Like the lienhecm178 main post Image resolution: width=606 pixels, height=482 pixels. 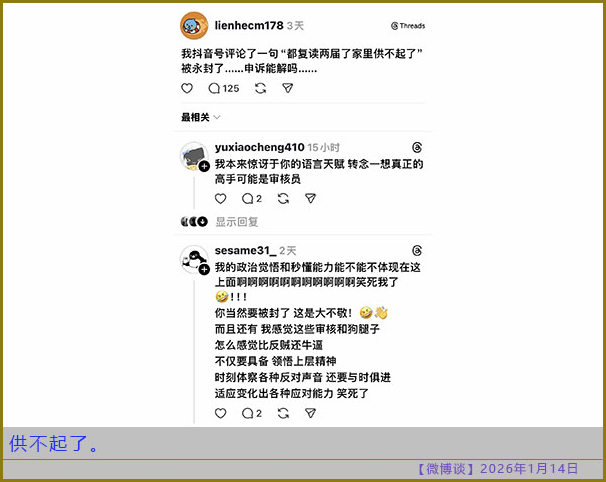click(187, 89)
